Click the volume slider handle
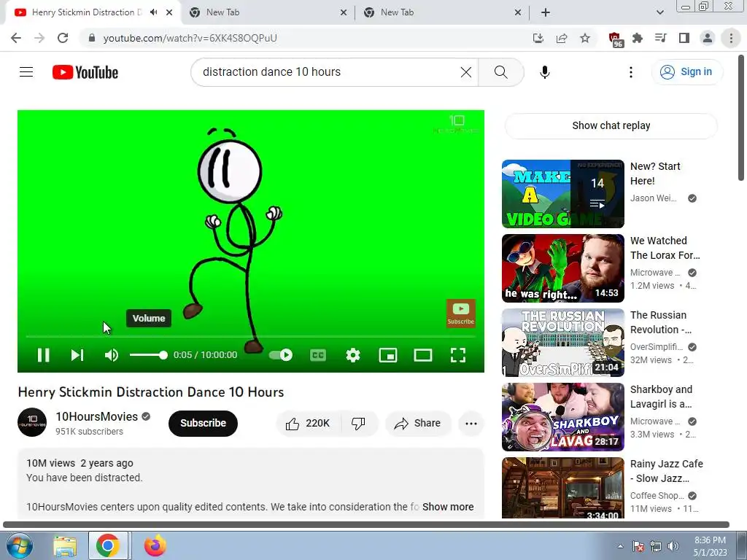Viewport: 747px width, 560px height. [x=163, y=355]
